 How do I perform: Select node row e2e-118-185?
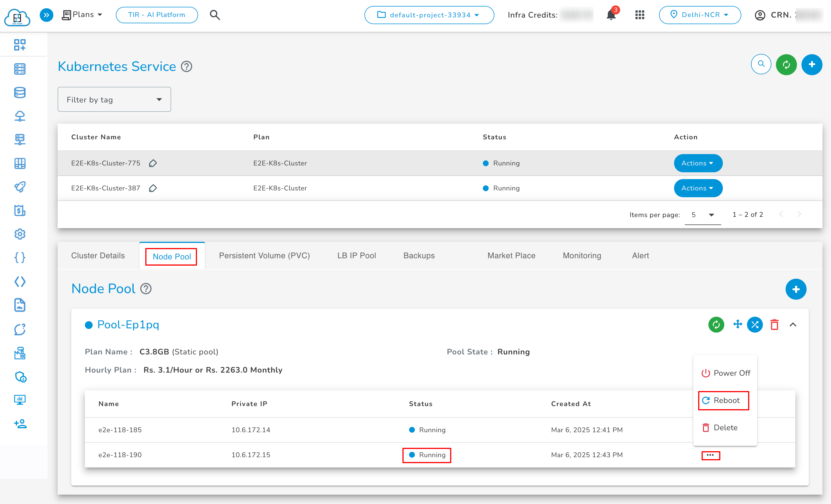(x=440, y=430)
